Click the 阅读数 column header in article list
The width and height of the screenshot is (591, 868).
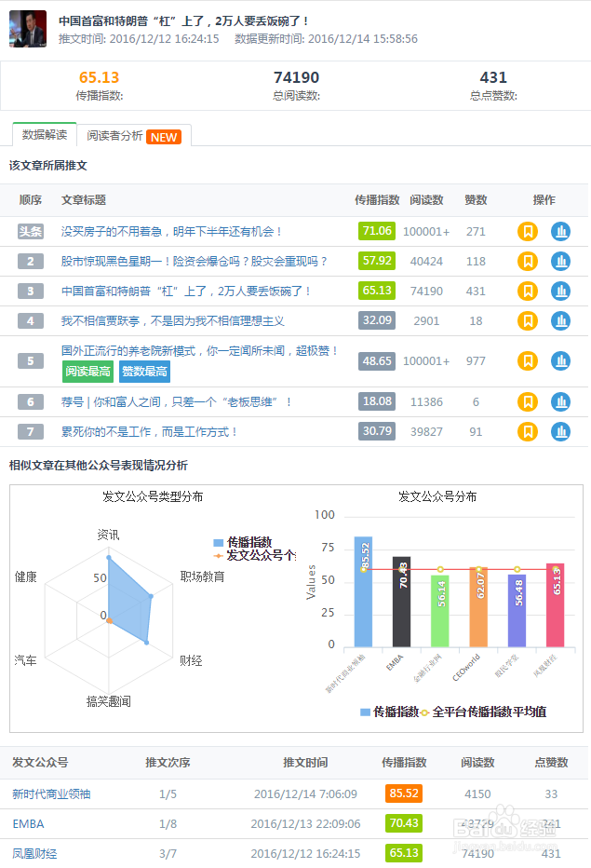pos(426,200)
